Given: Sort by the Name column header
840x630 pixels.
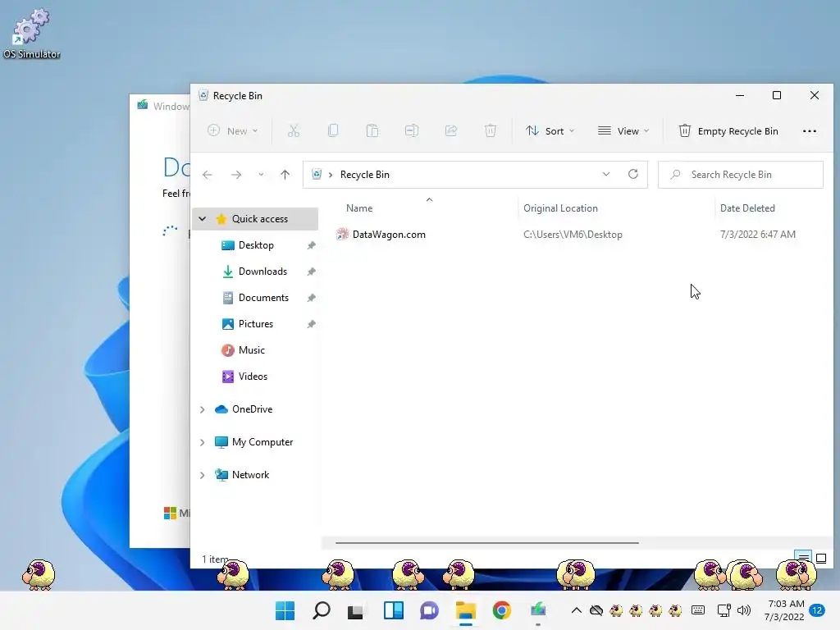Looking at the screenshot, I should 359,208.
